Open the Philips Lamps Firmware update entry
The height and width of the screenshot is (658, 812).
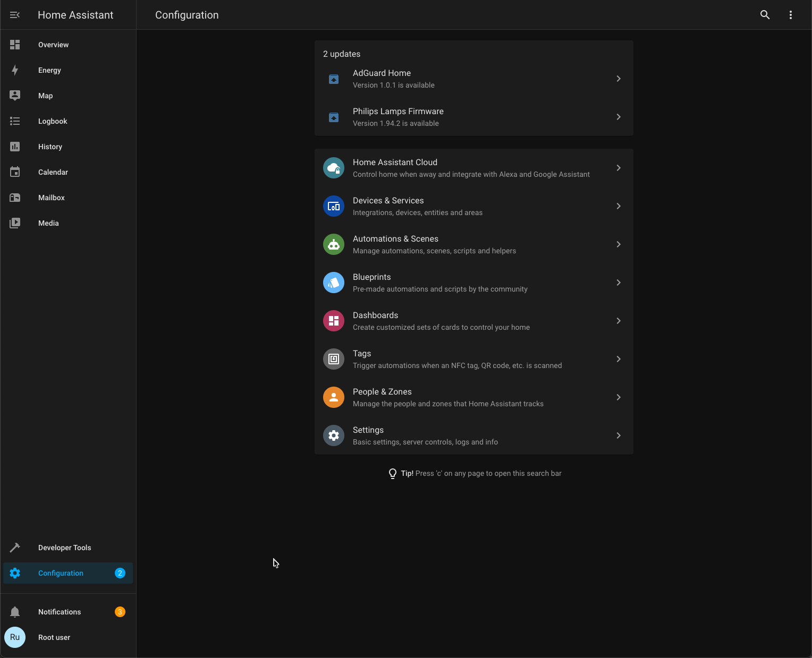pyautogui.click(x=474, y=117)
